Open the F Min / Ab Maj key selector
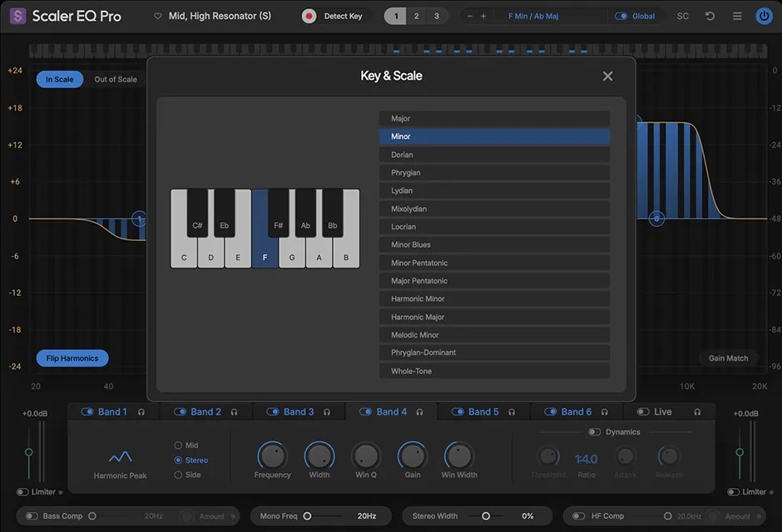The width and height of the screenshot is (782, 532). point(533,16)
